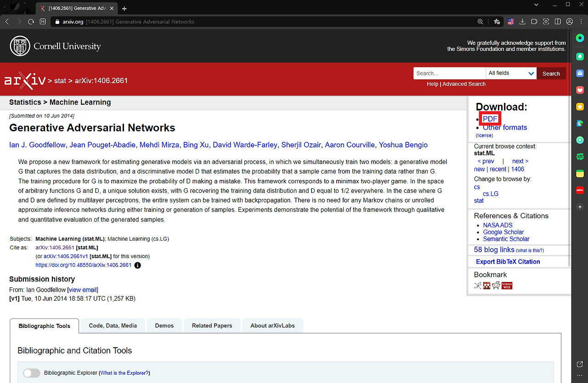Image resolution: width=588 pixels, height=383 pixels.
Task: Click the browser profile avatar icon
Action: [x=570, y=21]
